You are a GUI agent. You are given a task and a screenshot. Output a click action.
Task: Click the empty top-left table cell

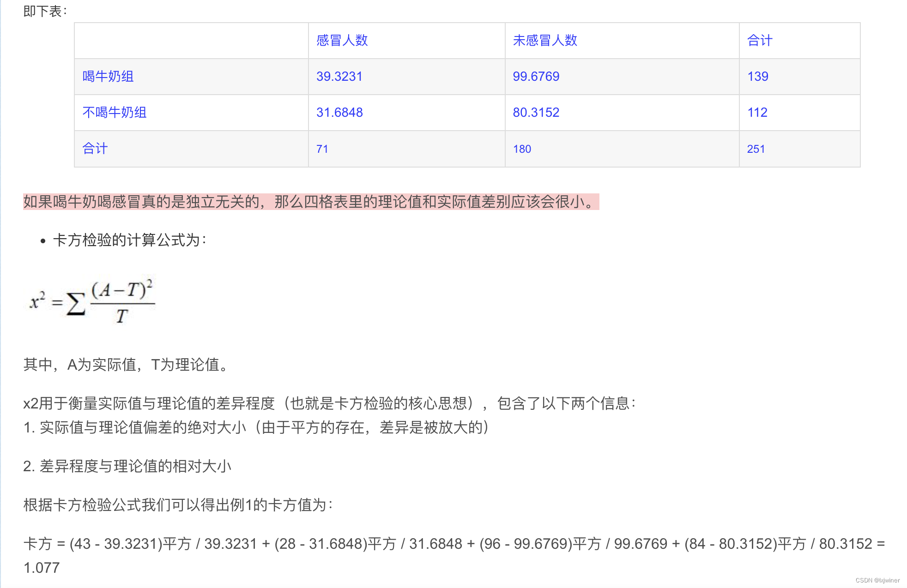[191, 41]
